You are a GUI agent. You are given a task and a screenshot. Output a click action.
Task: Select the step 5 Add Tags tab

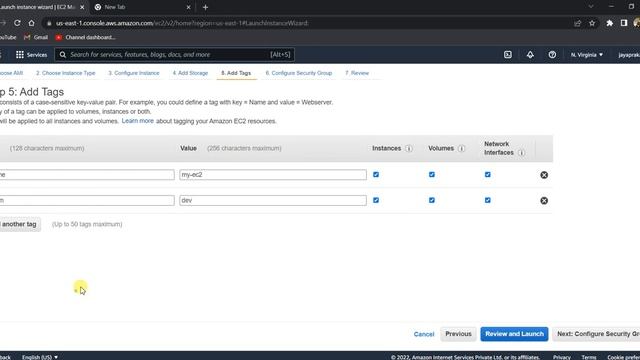pos(236,73)
